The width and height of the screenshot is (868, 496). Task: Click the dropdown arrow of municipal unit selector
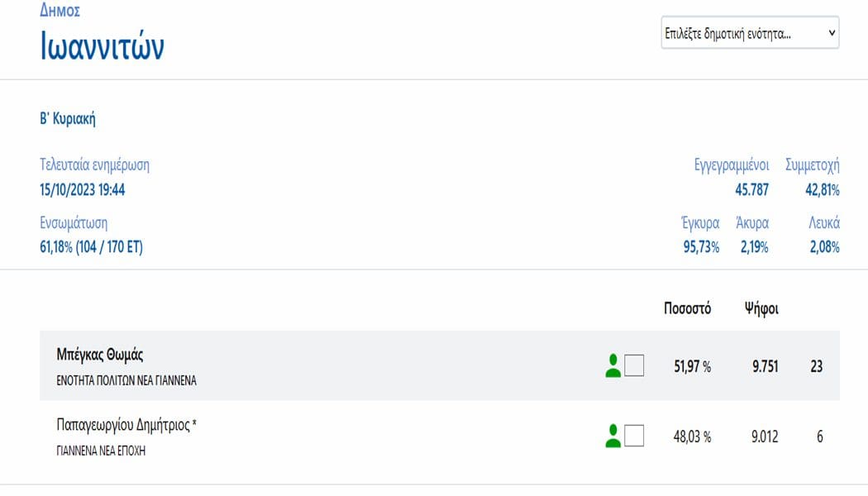pyautogui.click(x=832, y=33)
